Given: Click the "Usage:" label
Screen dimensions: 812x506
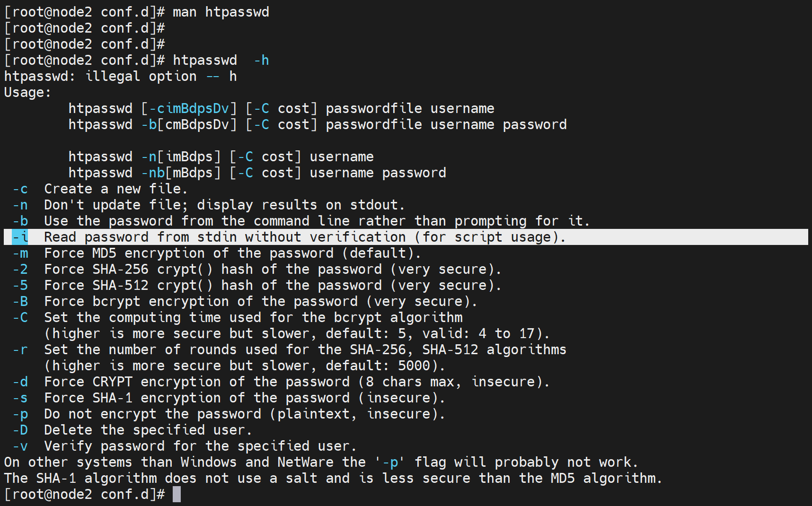Looking at the screenshot, I should [x=27, y=92].
